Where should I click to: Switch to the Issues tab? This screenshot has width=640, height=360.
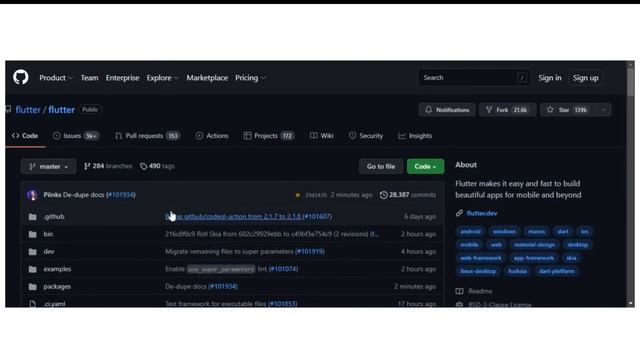pyautogui.click(x=76, y=136)
